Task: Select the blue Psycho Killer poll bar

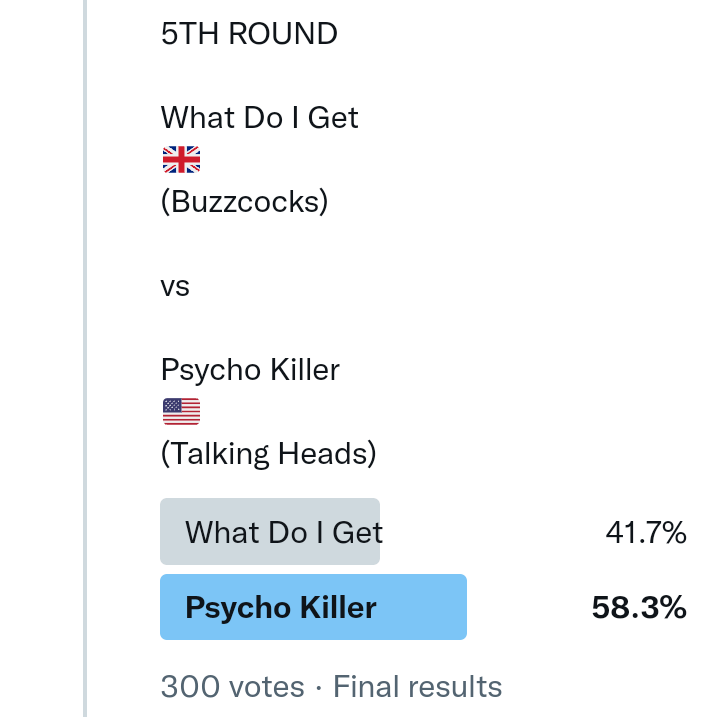Action: pos(313,607)
